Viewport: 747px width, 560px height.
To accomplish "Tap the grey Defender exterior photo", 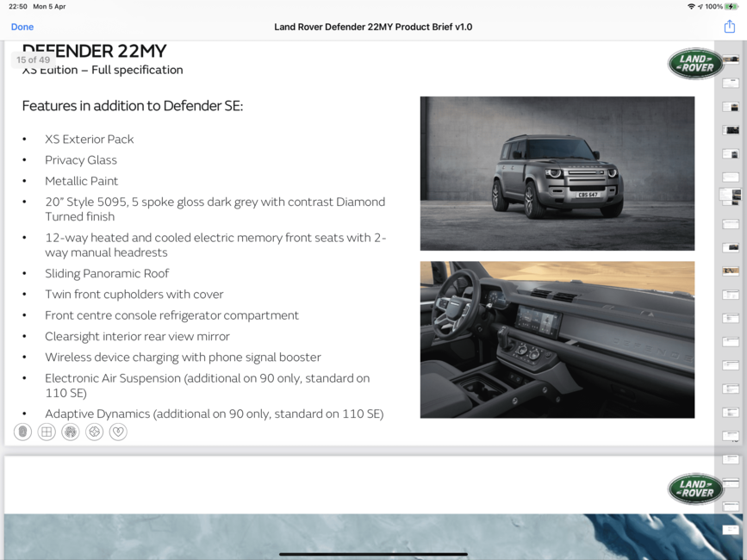I will (x=557, y=173).
